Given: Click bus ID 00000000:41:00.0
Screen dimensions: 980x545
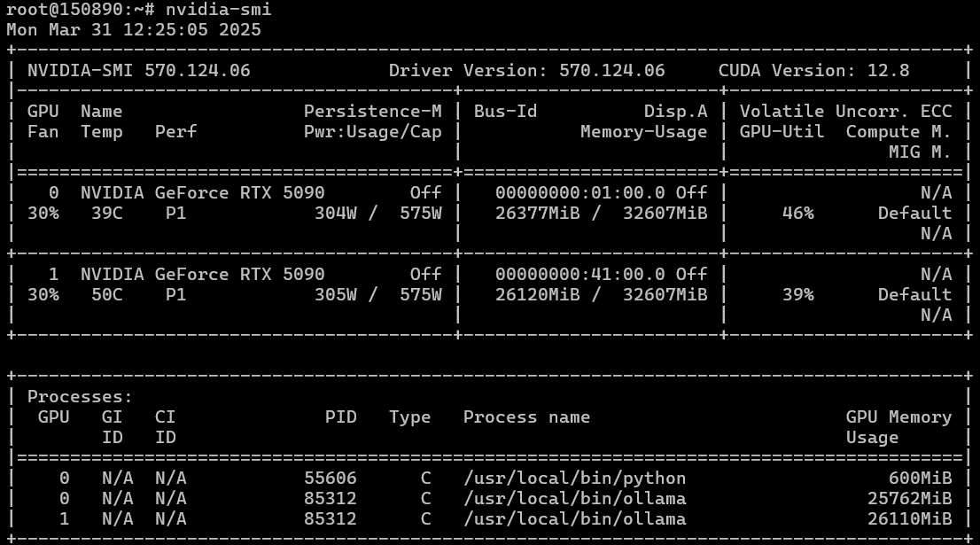Looking at the screenshot, I should pyautogui.click(x=579, y=275).
